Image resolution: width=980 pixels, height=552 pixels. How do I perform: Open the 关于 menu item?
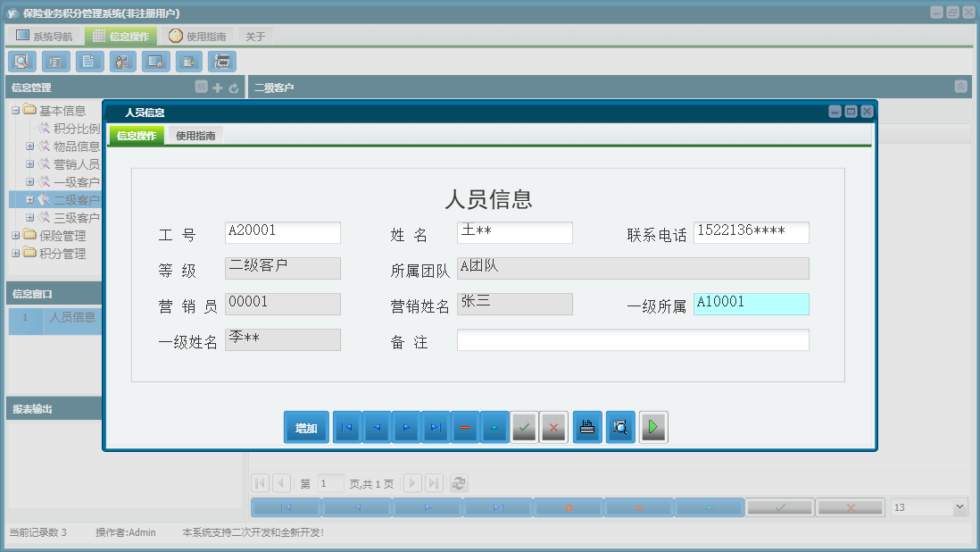(x=254, y=35)
